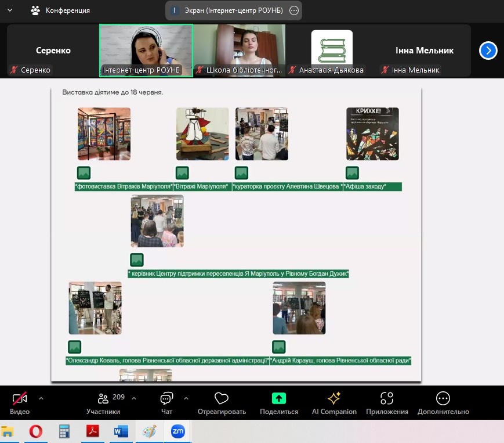This screenshot has height=443, width=504.
Task: Open shared screen options ellipsis menu
Action: point(294,10)
